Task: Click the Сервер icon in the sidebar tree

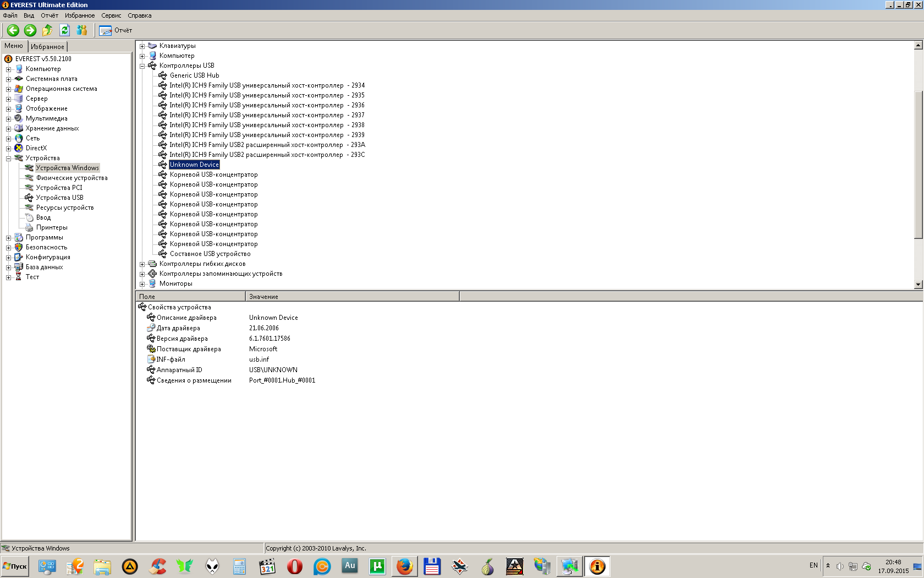Action: (x=19, y=99)
